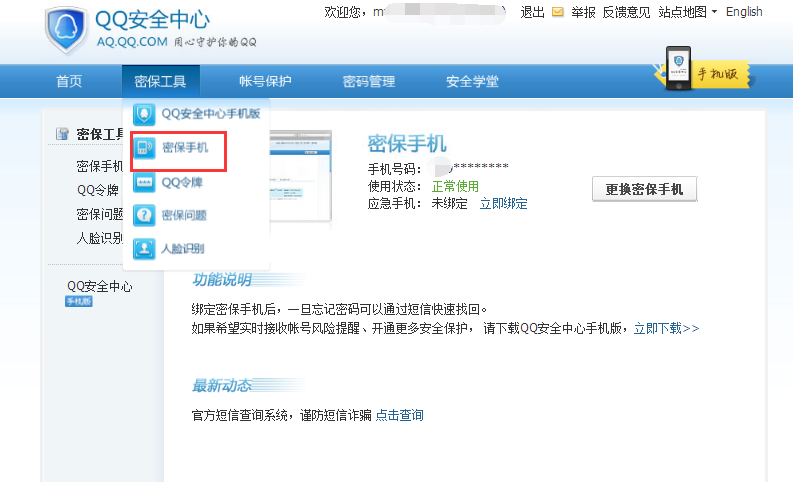Viewport: 793px width, 482px height.
Task: Select QQ安全中心手机版 in dropdown menu
Action: point(211,114)
